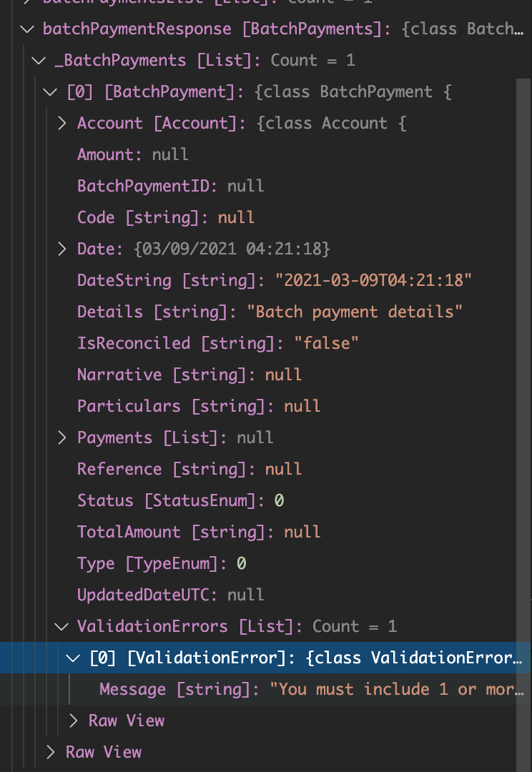Collapse the ValidationErrors list
Image resolution: width=532 pixels, height=772 pixels.
pyautogui.click(x=61, y=626)
